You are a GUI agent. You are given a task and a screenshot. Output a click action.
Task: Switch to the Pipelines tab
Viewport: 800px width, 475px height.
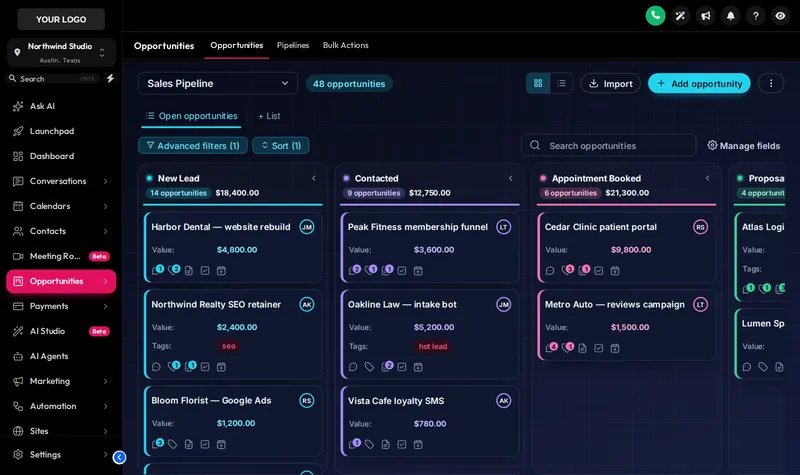pos(293,45)
